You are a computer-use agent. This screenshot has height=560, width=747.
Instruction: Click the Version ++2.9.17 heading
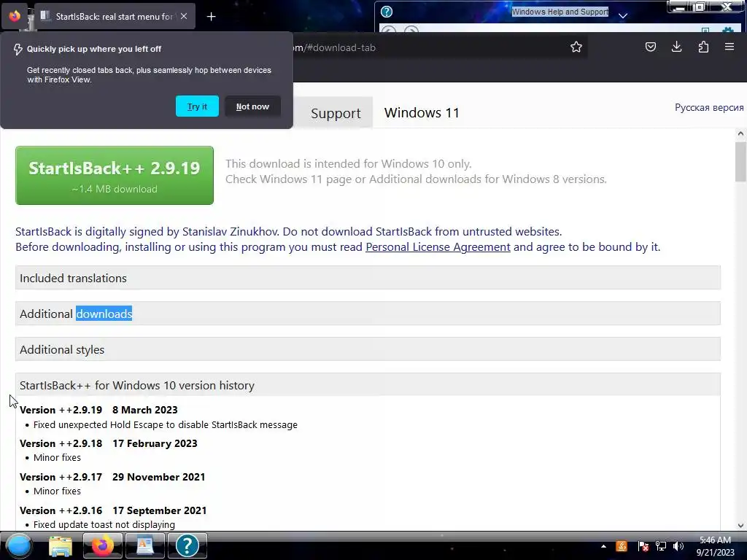(x=112, y=477)
